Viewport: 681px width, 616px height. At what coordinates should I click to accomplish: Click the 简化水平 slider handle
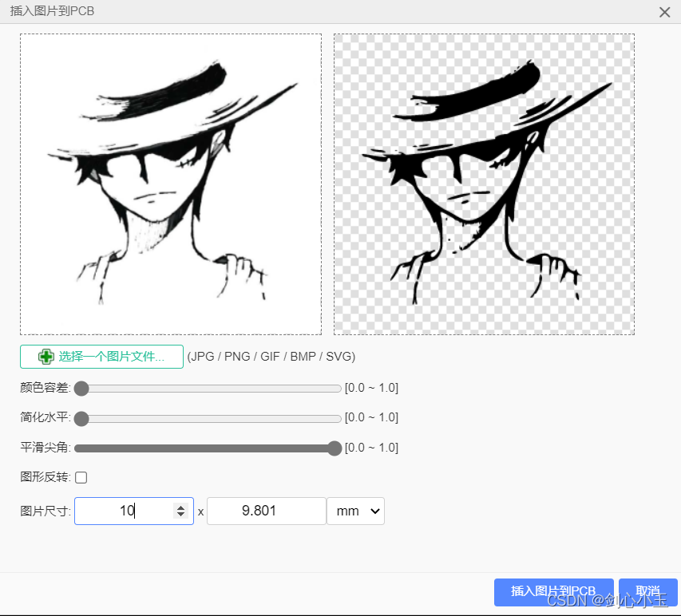81,419
